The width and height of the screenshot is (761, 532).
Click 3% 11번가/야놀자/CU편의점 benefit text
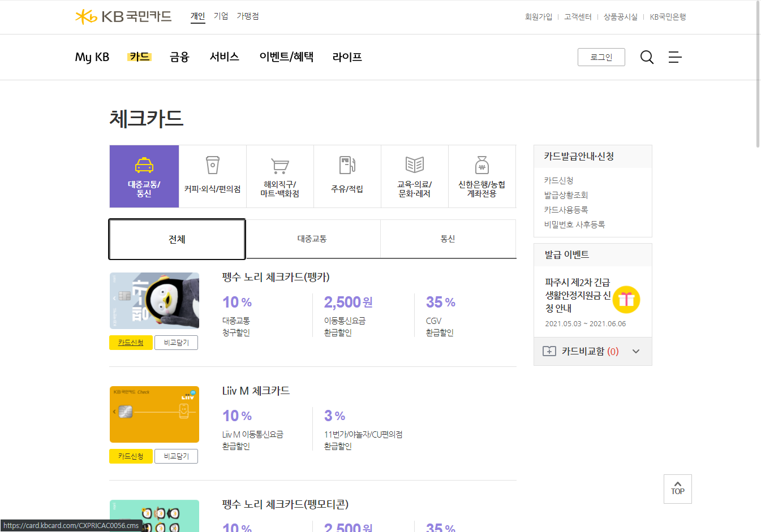(363, 429)
